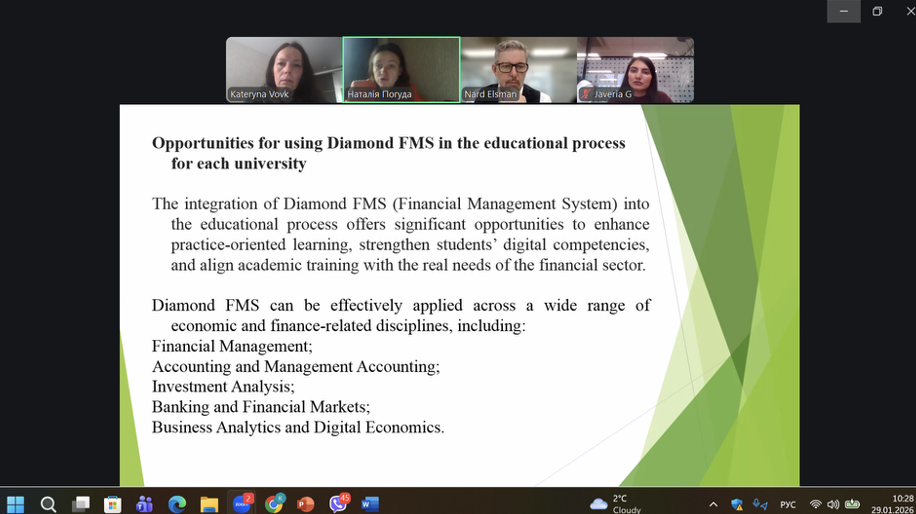Open Task View on the taskbar
This screenshot has width=916, height=514.
tap(80, 504)
